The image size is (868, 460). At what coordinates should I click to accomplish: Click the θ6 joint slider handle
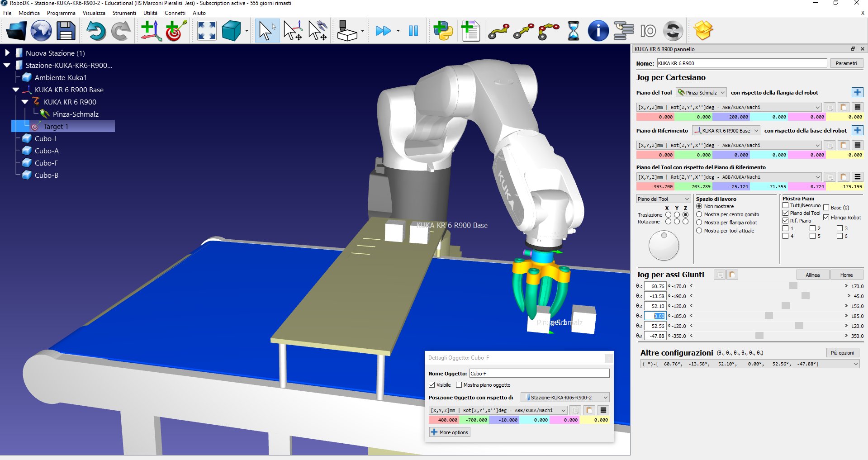click(759, 336)
